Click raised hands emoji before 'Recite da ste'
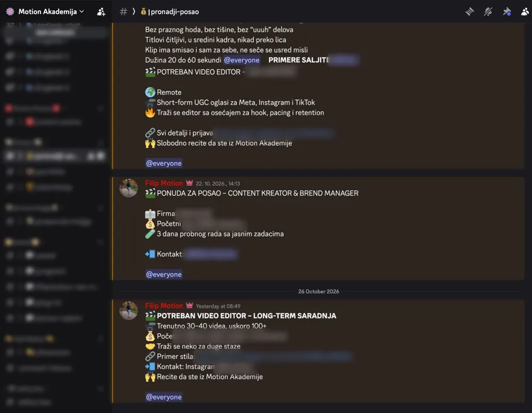532x413 pixels. pos(150,377)
